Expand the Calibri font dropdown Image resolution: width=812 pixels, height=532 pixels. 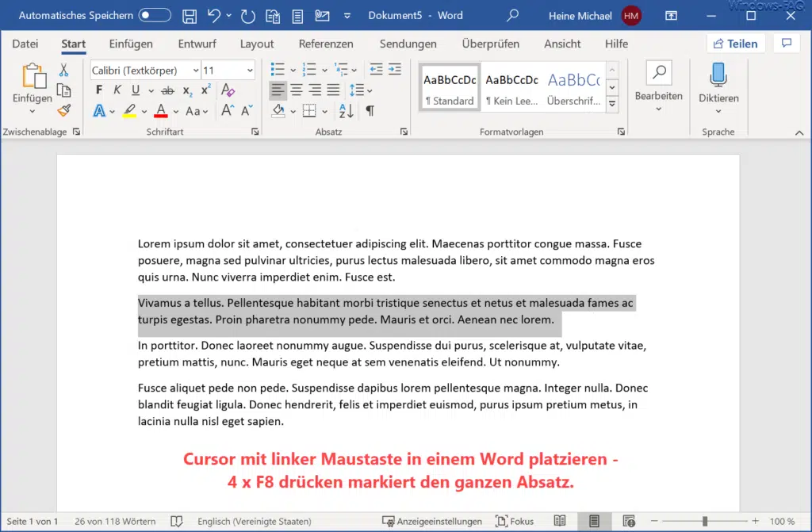(x=195, y=71)
